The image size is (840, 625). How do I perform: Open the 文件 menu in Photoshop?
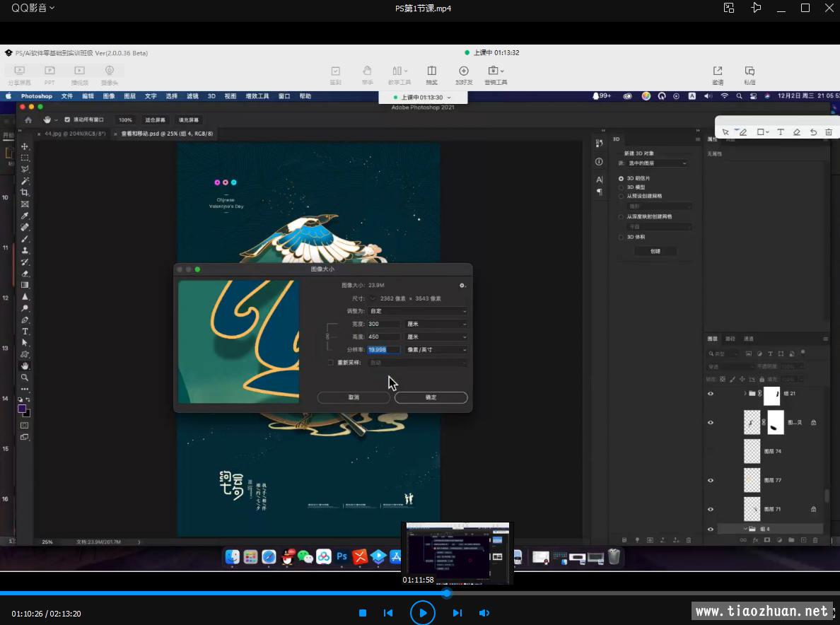[67, 96]
